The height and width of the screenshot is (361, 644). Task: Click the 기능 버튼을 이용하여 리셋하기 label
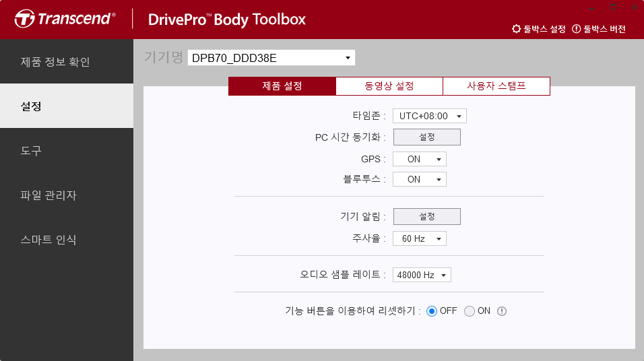point(353,311)
